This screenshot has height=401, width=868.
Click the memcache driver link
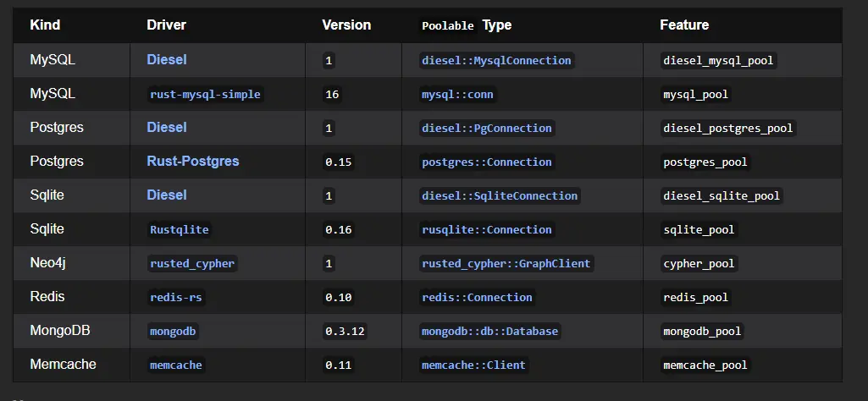pos(176,365)
